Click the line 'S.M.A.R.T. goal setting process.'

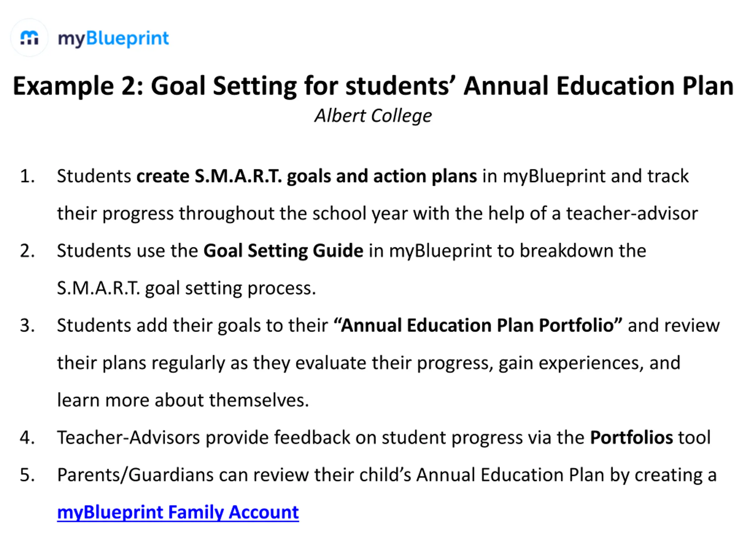pyautogui.click(x=186, y=288)
